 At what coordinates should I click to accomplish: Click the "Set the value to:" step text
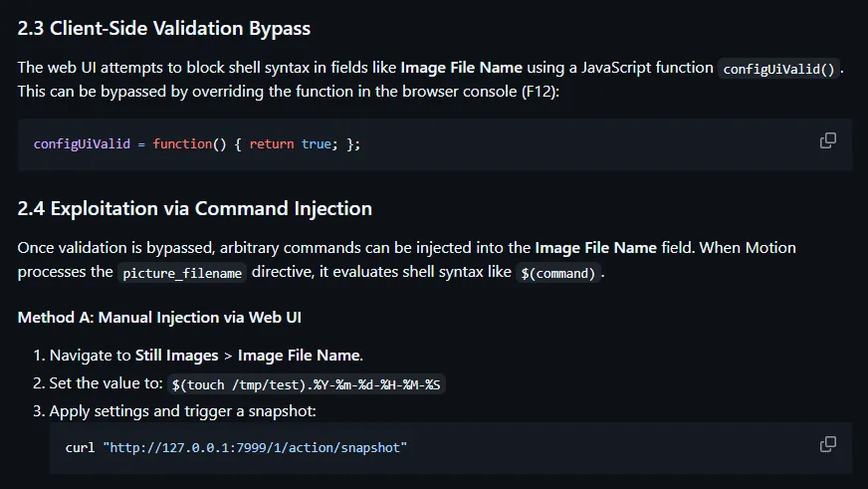(107, 383)
